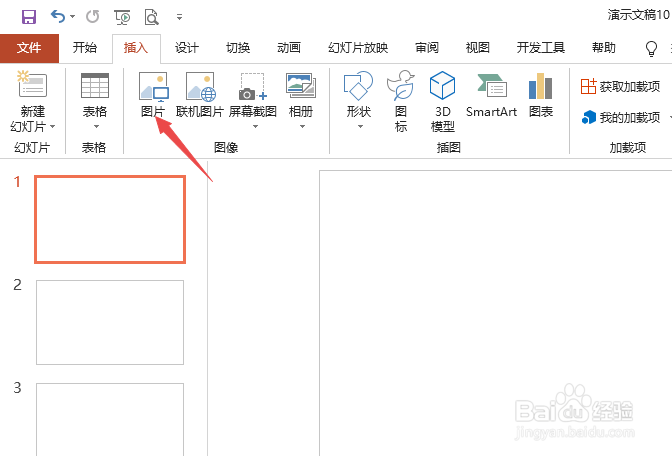Click 我的加载项 my add-ins button
The height and width of the screenshot is (456, 672).
pos(620,117)
